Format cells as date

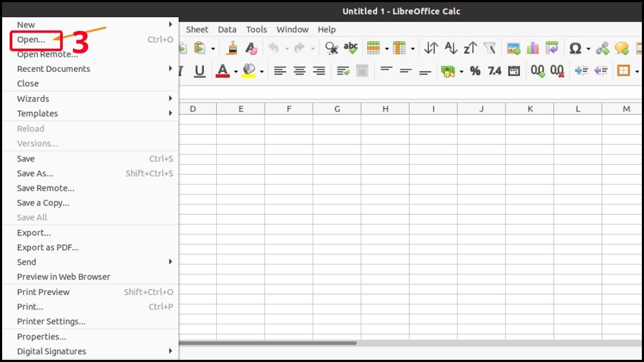[514, 70]
